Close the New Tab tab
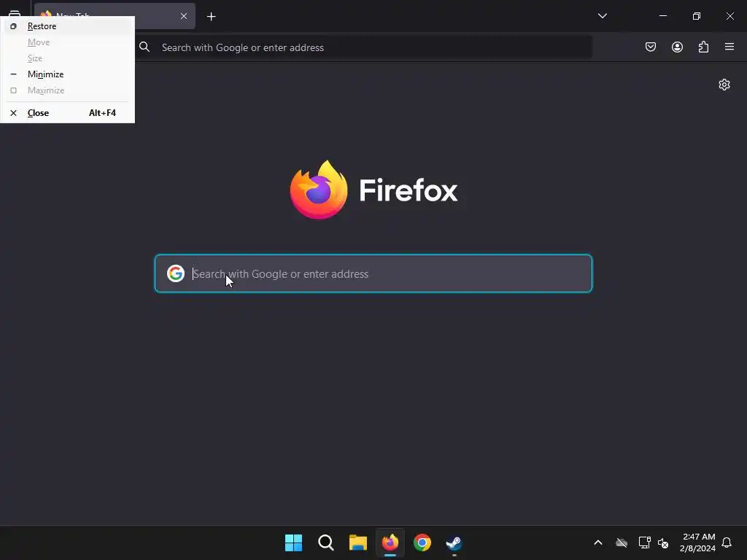747x560 pixels. point(183,16)
